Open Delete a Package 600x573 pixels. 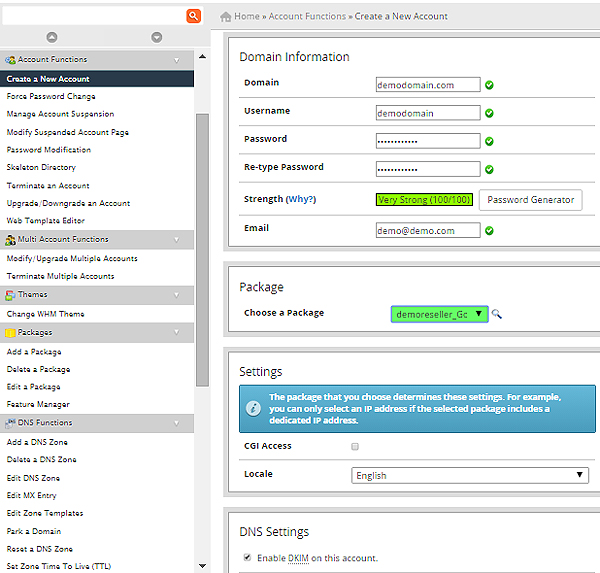click(38, 369)
